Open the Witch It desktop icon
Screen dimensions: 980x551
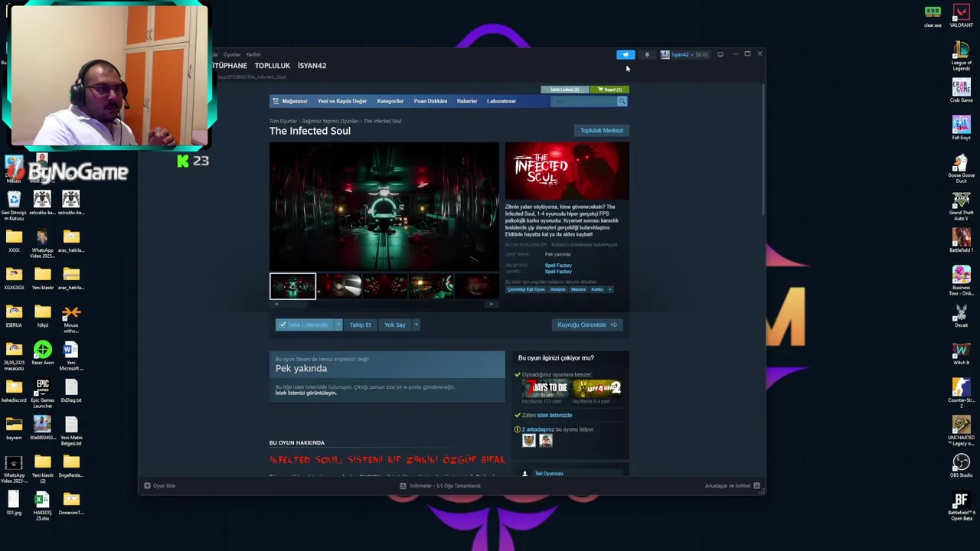pyautogui.click(x=962, y=352)
